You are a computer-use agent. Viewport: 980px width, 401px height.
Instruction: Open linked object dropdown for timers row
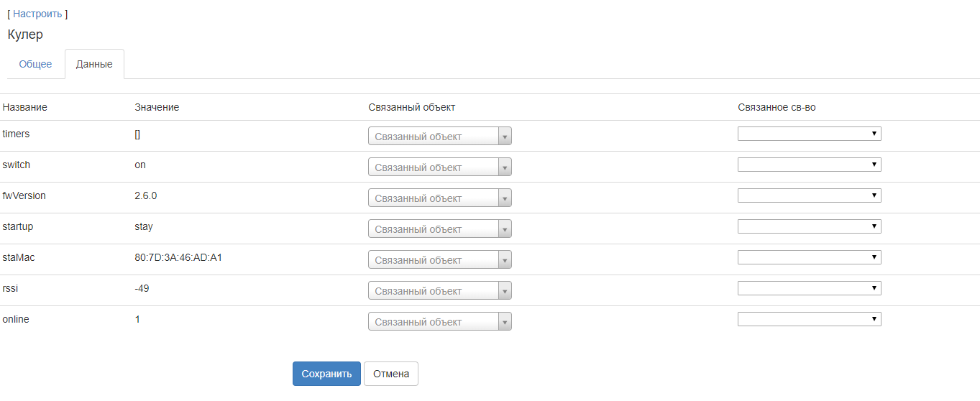[439, 137]
